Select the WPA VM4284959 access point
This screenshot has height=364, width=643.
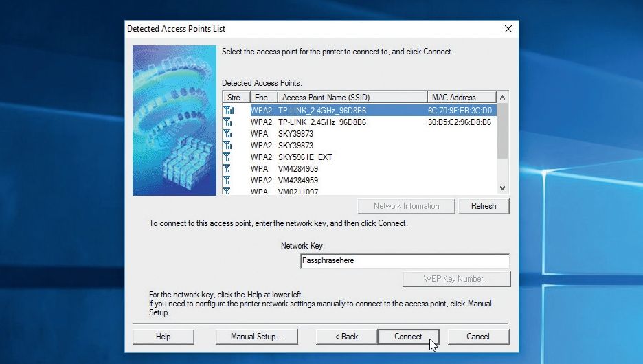(360, 169)
